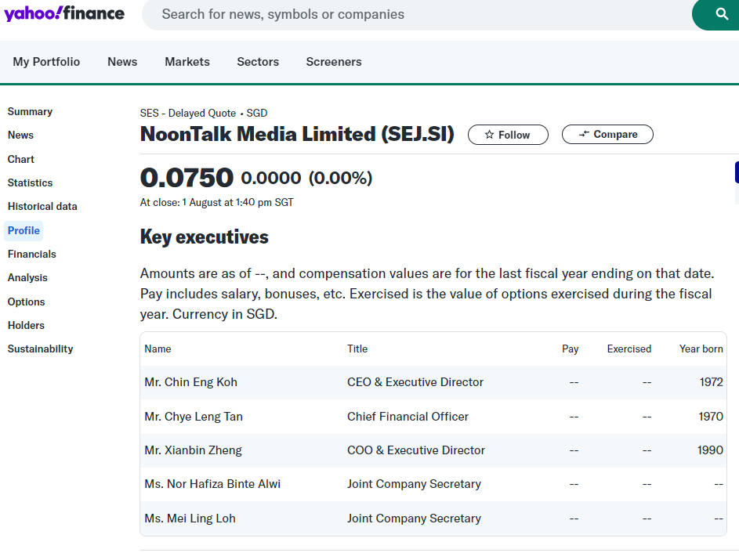The height and width of the screenshot is (560, 739).
Task: Click the 0.0750 share price
Action: point(187,178)
